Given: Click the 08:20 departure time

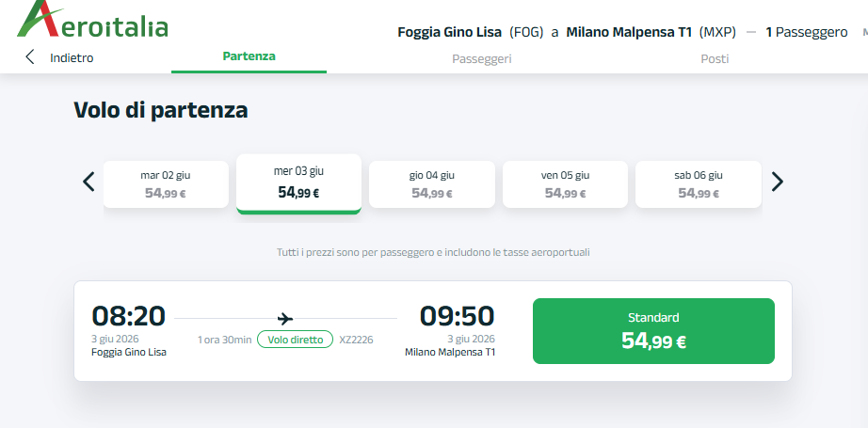Looking at the screenshot, I should [128, 315].
